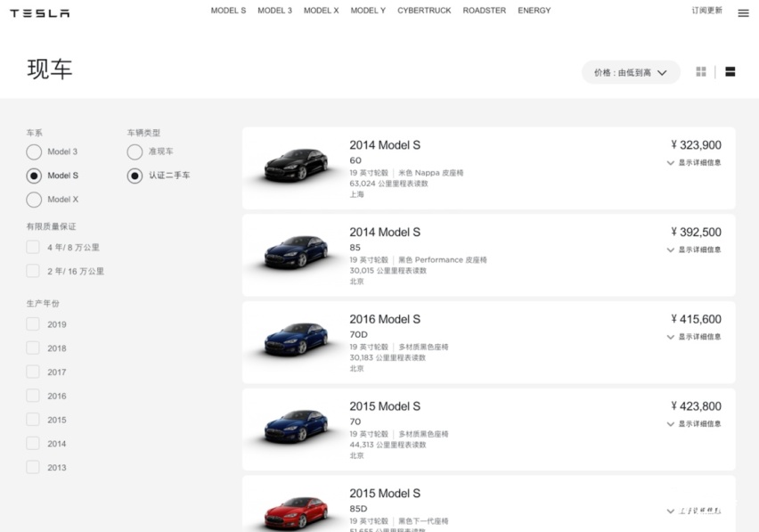Screen dimensions: 759x532
Task: Open ROADSTER in top navigation
Action: 484,11
